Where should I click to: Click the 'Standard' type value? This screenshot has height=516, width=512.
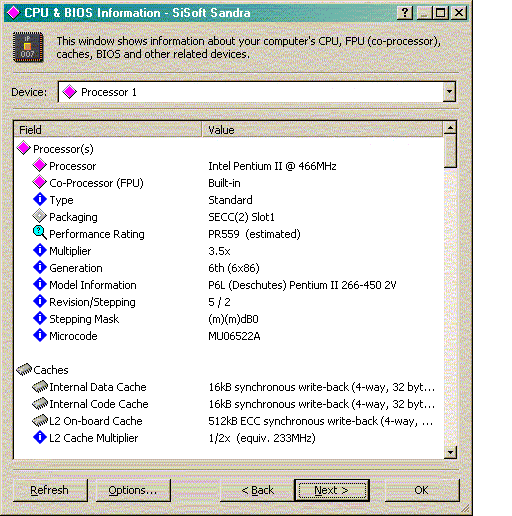(x=230, y=200)
